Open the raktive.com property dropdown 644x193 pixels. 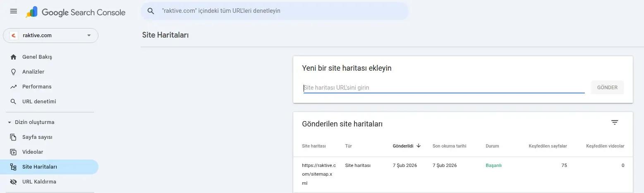pos(50,36)
